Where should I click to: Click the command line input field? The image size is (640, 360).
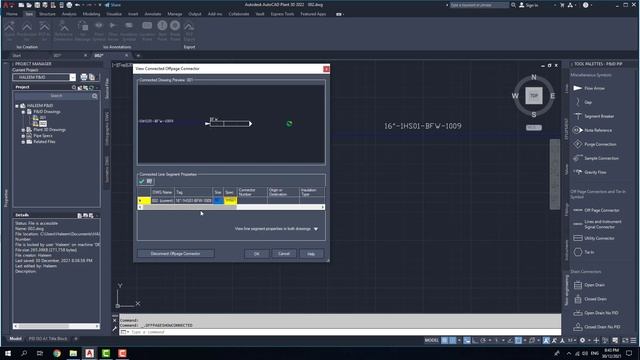340,332
